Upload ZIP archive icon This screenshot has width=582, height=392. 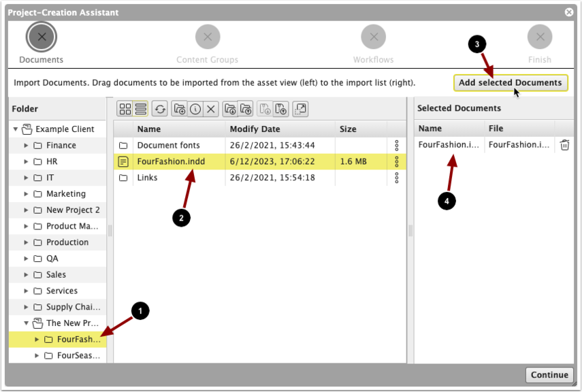pyautogui.click(x=281, y=109)
